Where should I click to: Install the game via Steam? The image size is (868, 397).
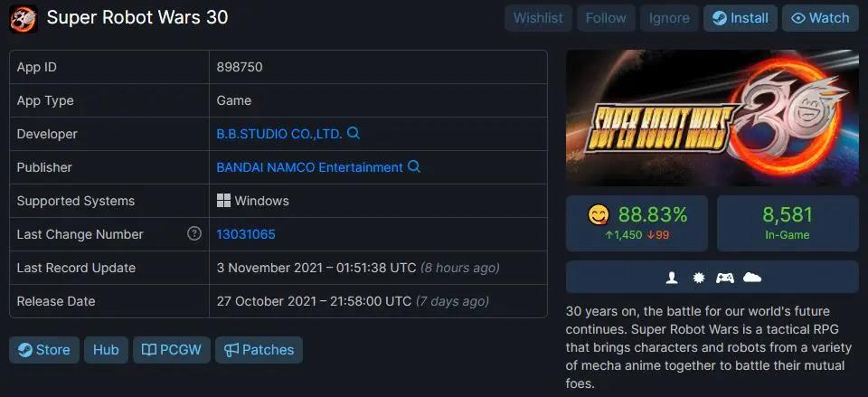tap(741, 18)
